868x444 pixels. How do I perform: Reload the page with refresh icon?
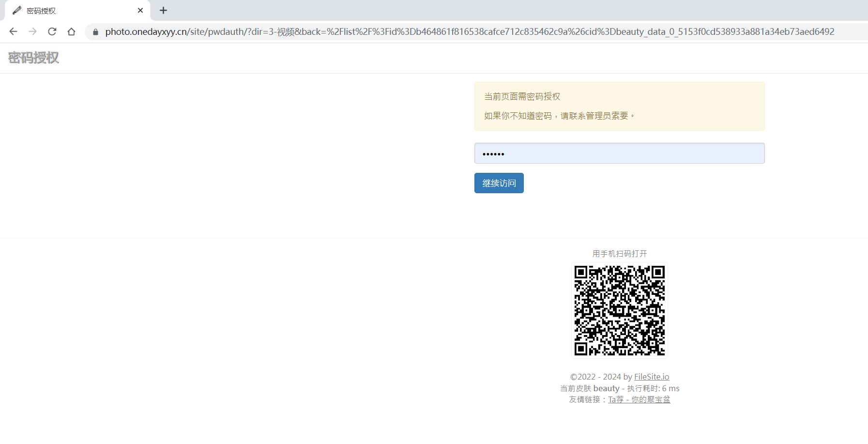(52, 31)
